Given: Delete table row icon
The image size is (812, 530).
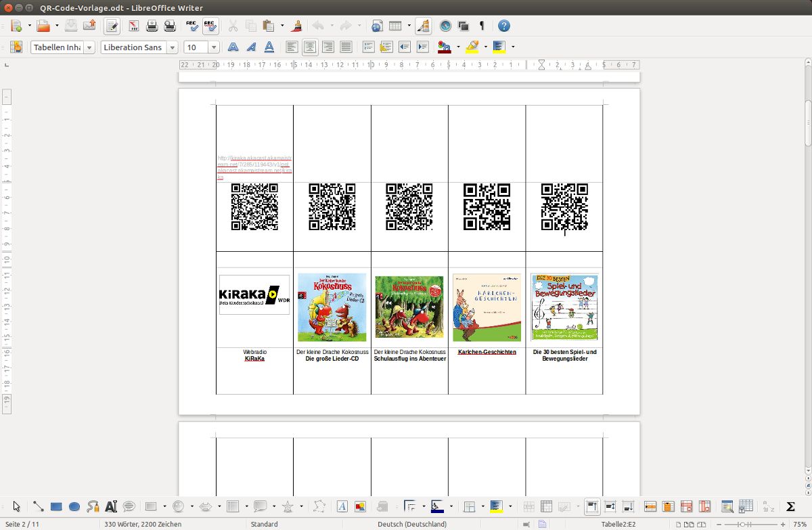Looking at the screenshot, I should tap(686, 506).
